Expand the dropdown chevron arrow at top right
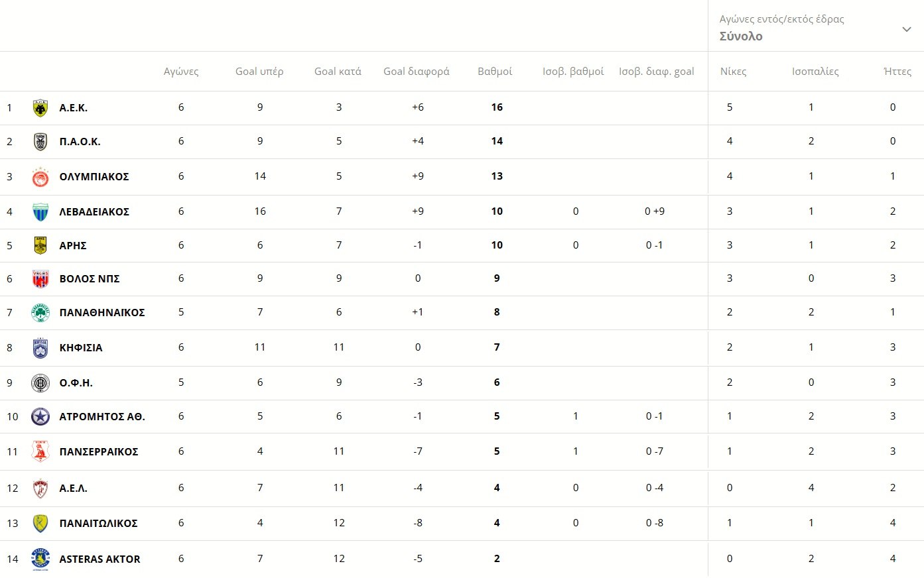Image resolution: width=924 pixels, height=578 pixels. [906, 29]
